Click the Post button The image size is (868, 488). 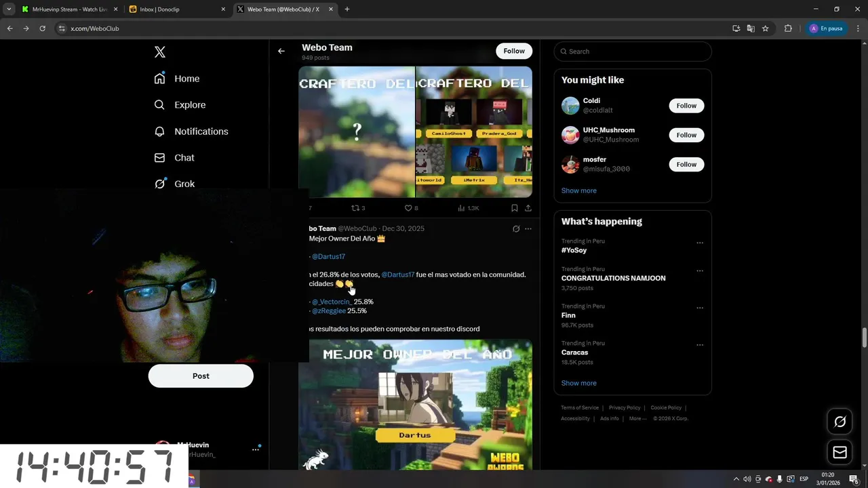201,376
